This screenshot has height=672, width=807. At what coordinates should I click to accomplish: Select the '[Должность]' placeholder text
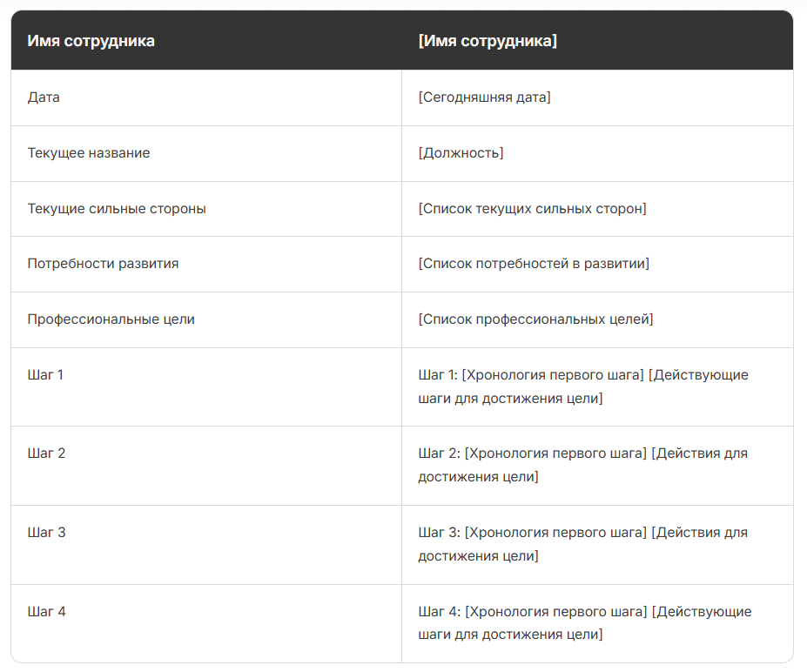coord(461,153)
